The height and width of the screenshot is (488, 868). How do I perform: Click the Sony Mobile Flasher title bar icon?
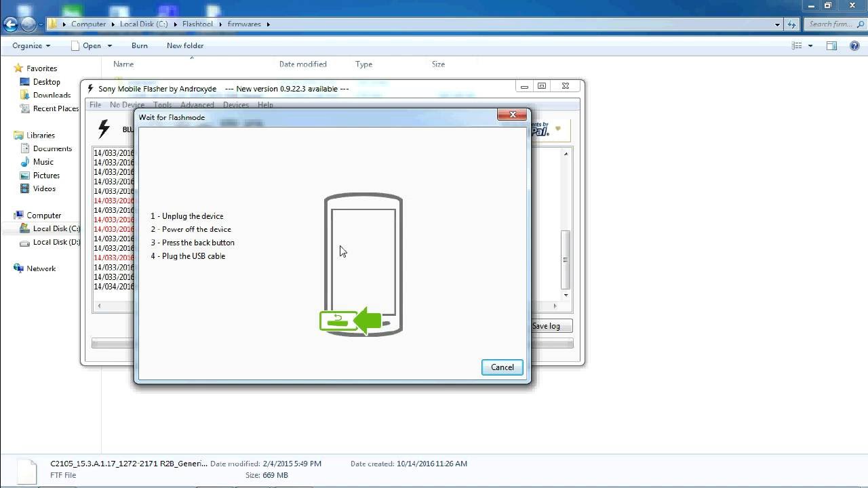point(91,88)
